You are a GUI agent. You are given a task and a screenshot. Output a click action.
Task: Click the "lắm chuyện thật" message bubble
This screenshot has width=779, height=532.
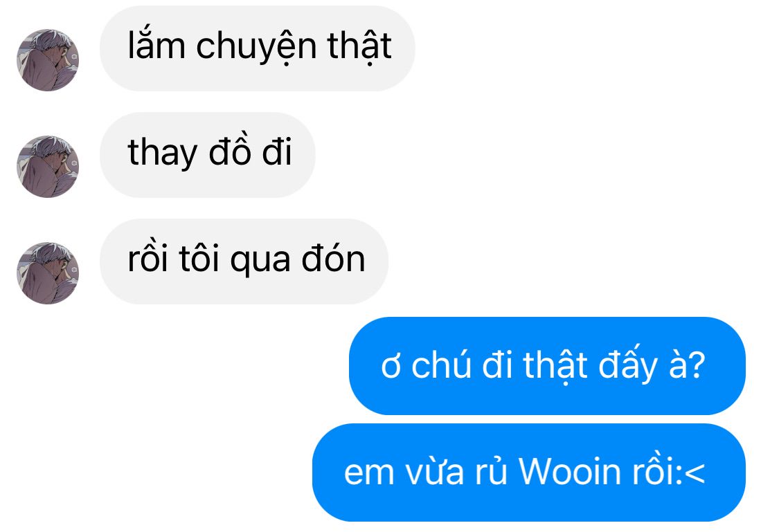click(x=258, y=48)
